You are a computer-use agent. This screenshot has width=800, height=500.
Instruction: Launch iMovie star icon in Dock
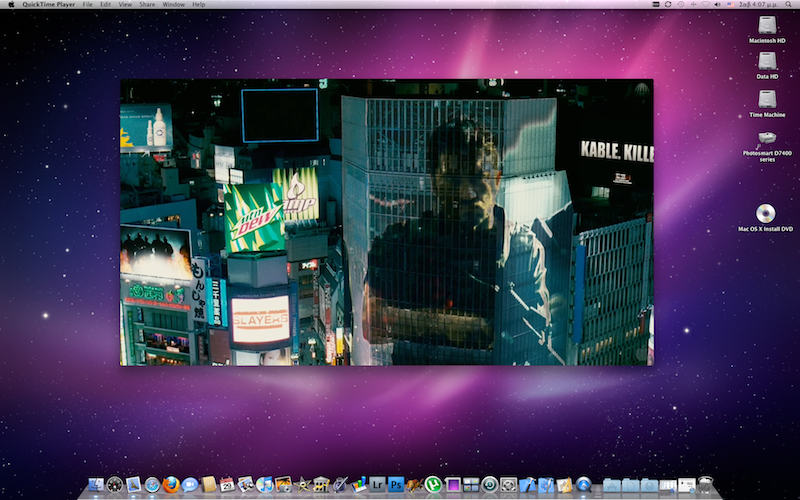tap(302, 485)
